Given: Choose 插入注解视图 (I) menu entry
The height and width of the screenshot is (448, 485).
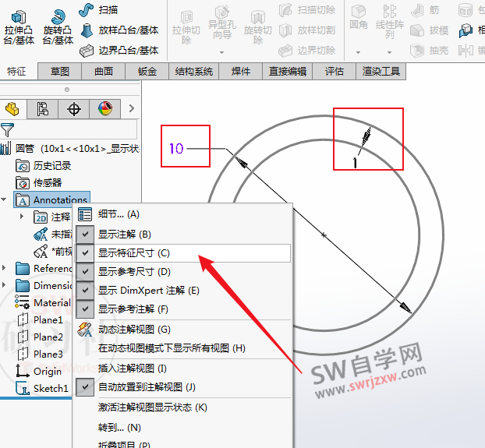Looking at the screenshot, I should coord(182,369).
